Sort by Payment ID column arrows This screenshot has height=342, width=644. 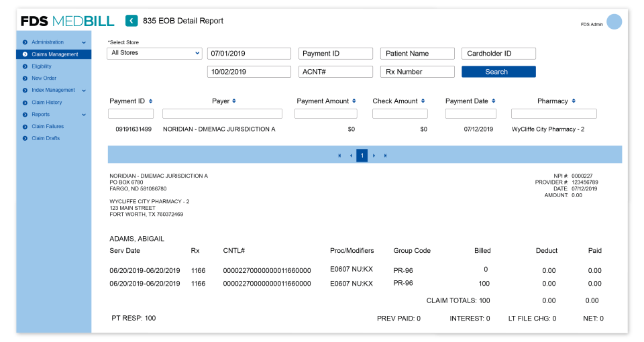pyautogui.click(x=151, y=101)
